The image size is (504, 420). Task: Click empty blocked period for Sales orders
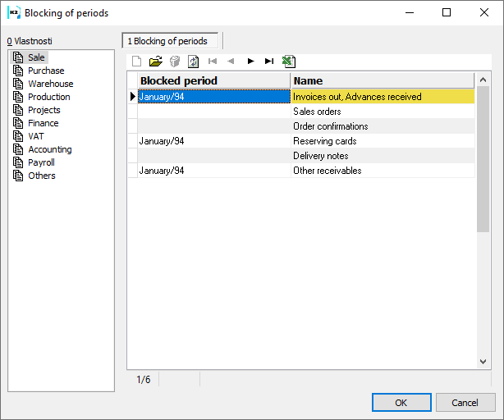pos(214,112)
